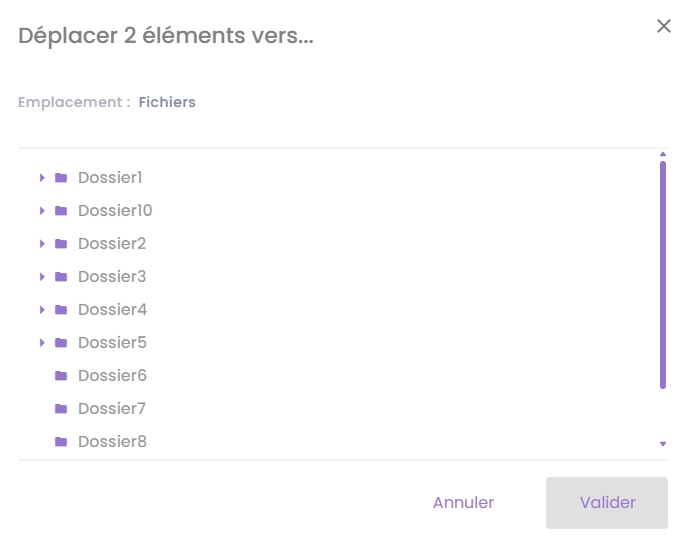Confirm the move with Valider
Screen dimensions: 683x545
tap(607, 503)
